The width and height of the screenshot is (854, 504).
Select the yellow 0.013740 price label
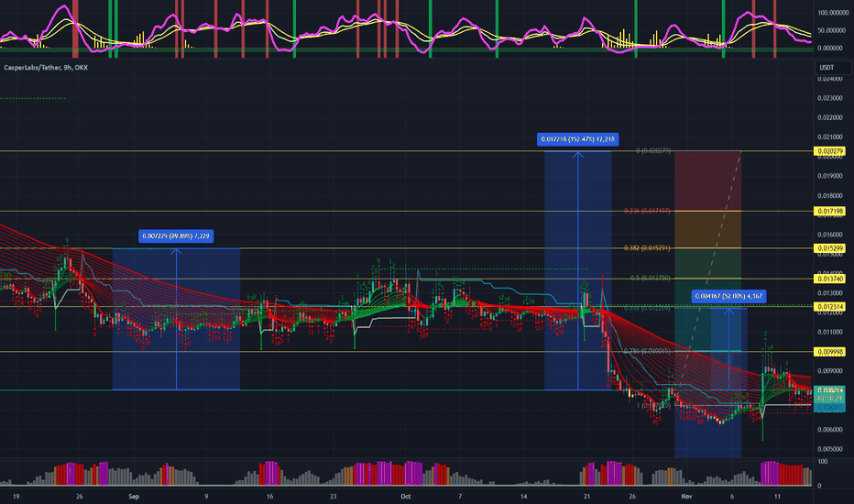point(829,279)
